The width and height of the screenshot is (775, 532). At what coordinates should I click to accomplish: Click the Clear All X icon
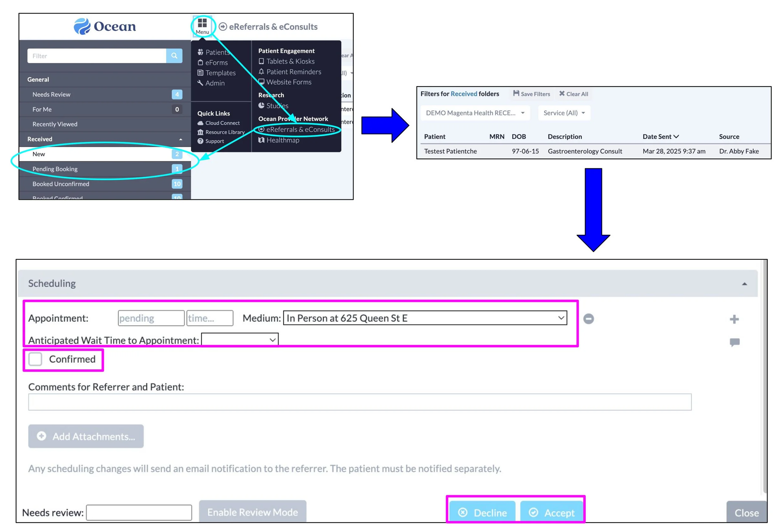[x=562, y=94]
